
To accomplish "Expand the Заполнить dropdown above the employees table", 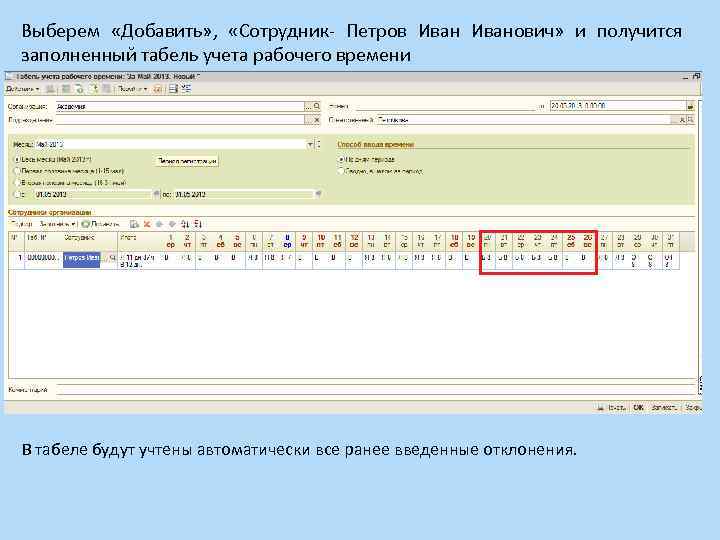I will point(57,224).
